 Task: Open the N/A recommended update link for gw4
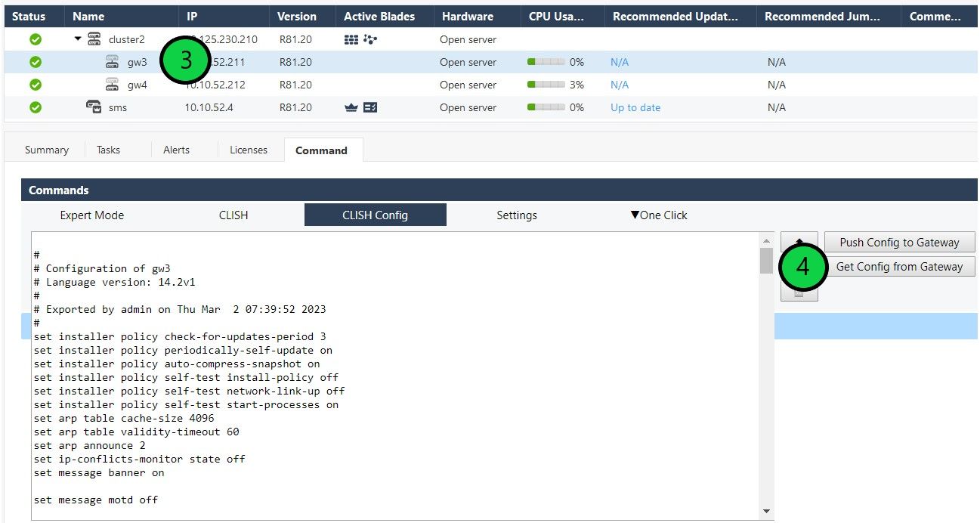(620, 85)
